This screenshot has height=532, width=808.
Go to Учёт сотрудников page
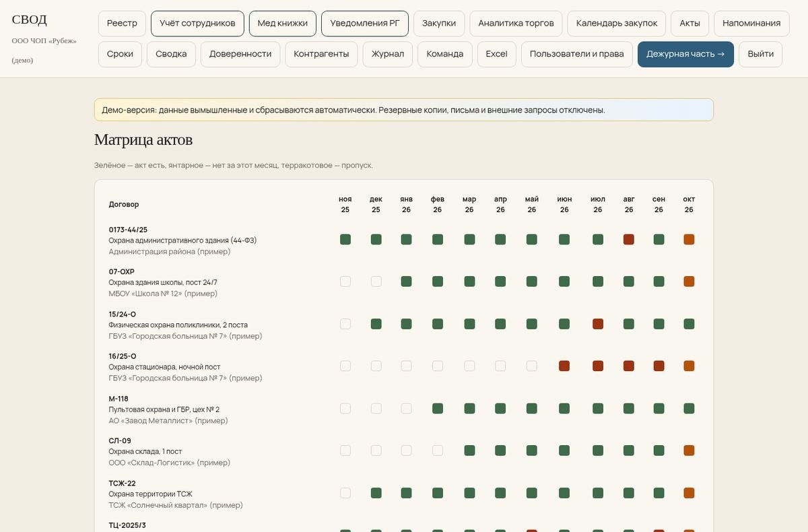(197, 24)
